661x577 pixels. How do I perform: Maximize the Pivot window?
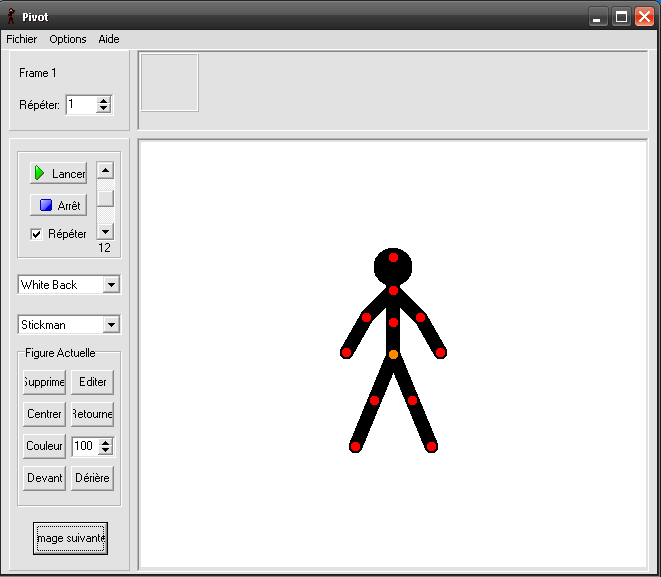click(x=621, y=17)
